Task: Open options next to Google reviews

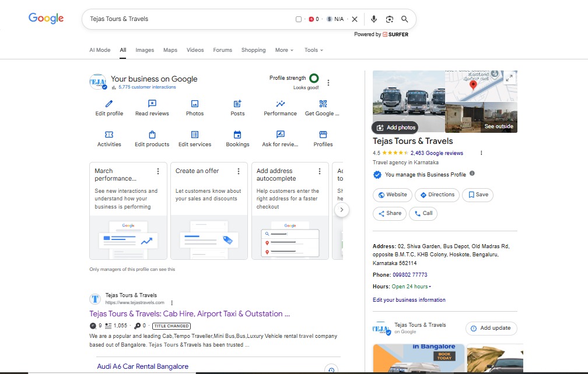Action: (481, 153)
